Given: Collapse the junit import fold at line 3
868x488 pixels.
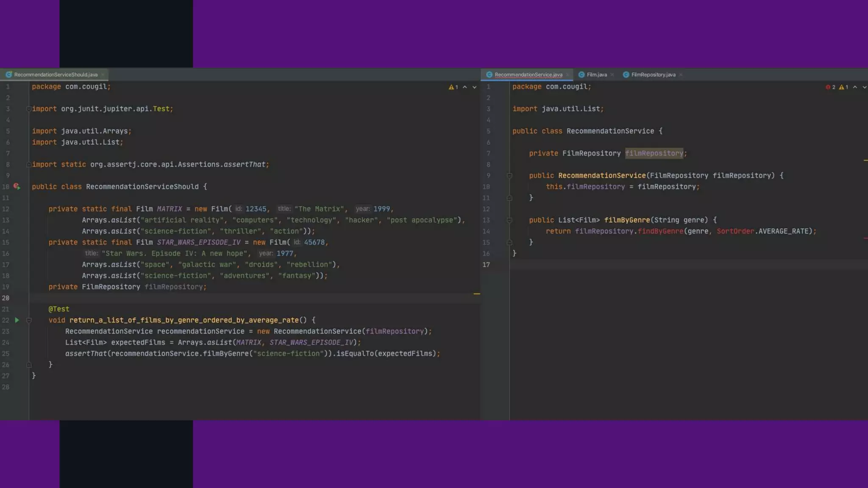Looking at the screenshot, I should coord(29,109).
